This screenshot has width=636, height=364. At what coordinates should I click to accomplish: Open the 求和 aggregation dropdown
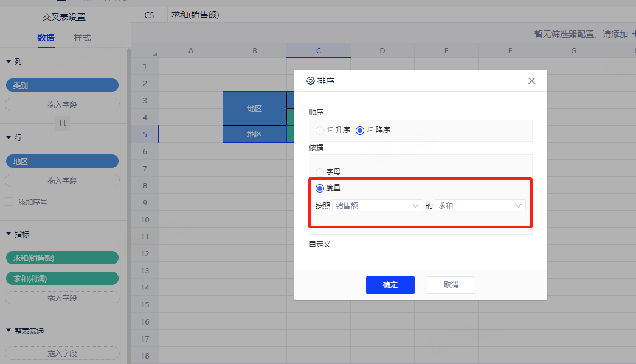click(x=480, y=206)
